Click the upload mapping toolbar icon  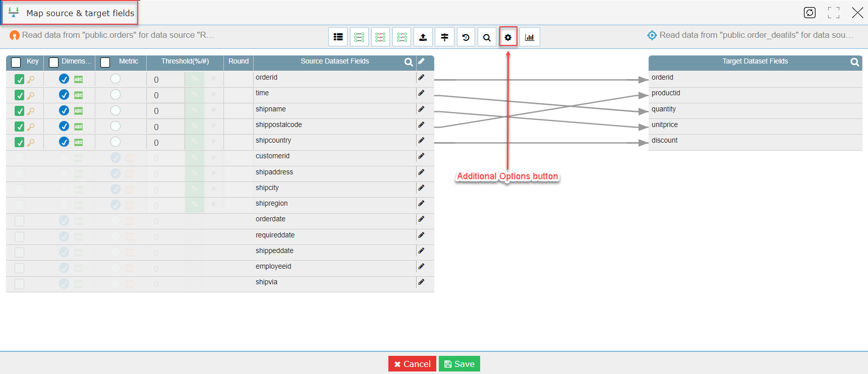click(x=423, y=37)
